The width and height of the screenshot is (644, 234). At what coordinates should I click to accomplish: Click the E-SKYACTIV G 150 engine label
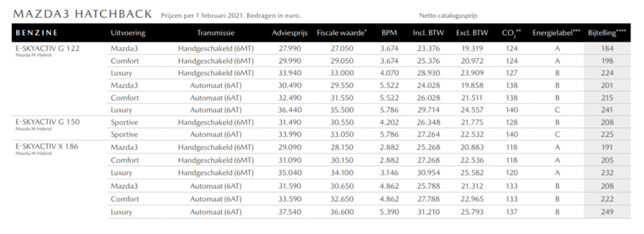(x=47, y=122)
